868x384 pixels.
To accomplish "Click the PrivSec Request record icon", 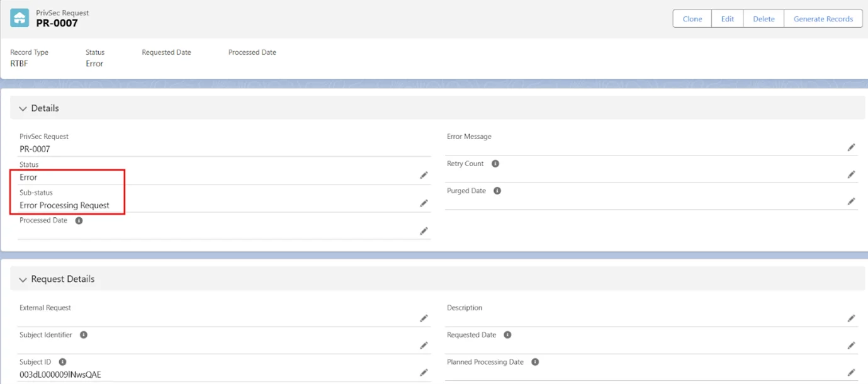I will point(20,18).
